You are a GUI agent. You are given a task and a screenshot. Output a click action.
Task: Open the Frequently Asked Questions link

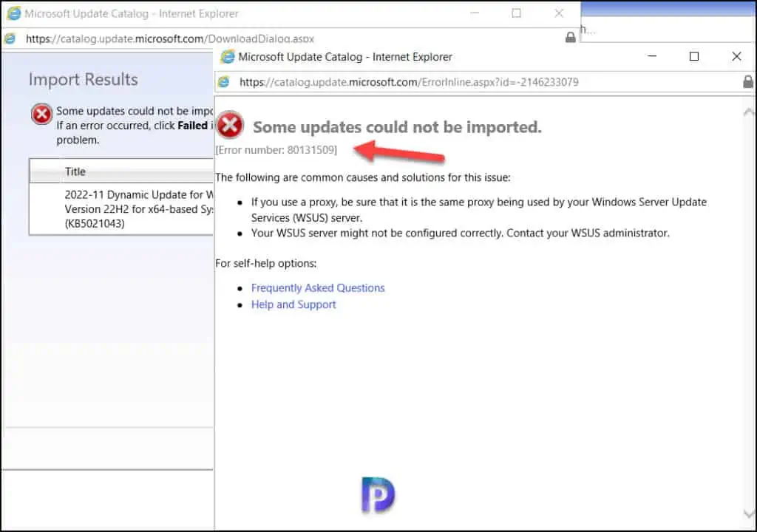(x=318, y=287)
